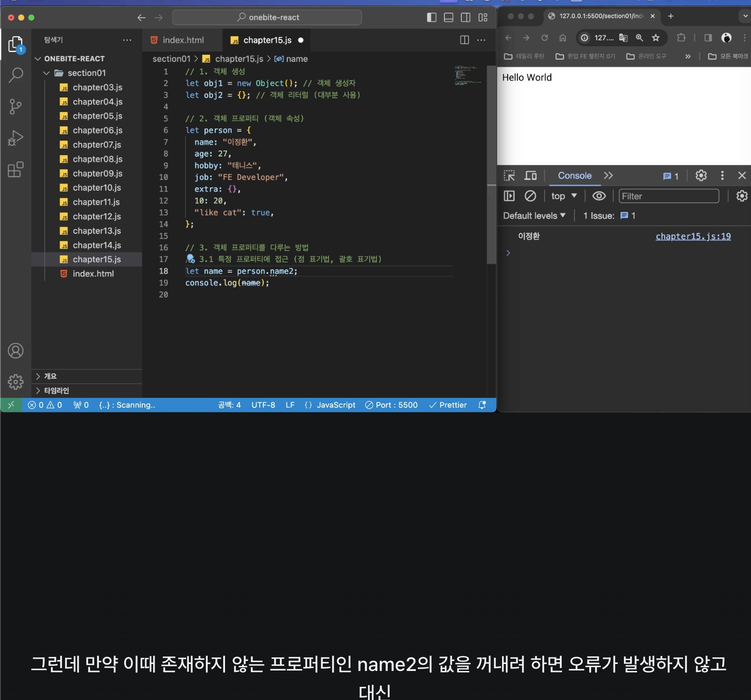Click the editor vertical scrollbar
The height and width of the screenshot is (700, 751).
[491, 164]
